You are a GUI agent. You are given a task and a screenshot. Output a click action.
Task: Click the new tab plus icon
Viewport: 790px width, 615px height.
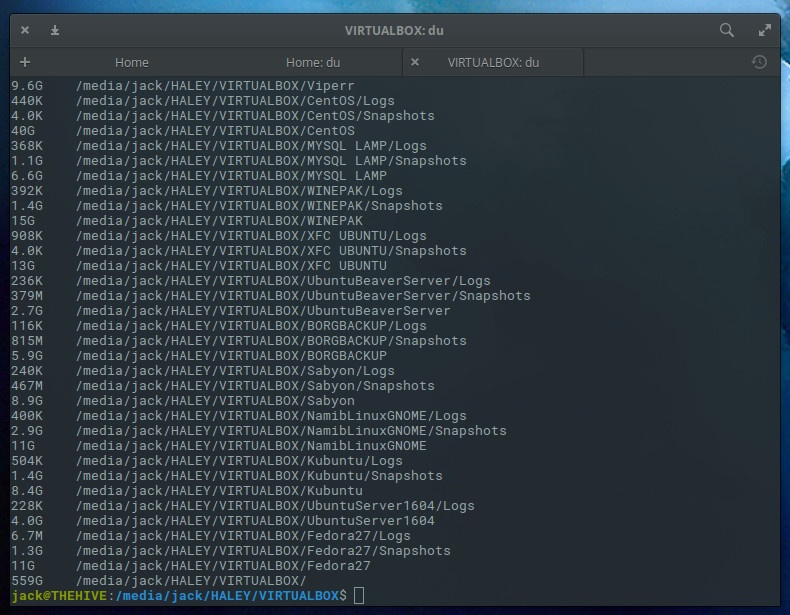click(x=25, y=62)
